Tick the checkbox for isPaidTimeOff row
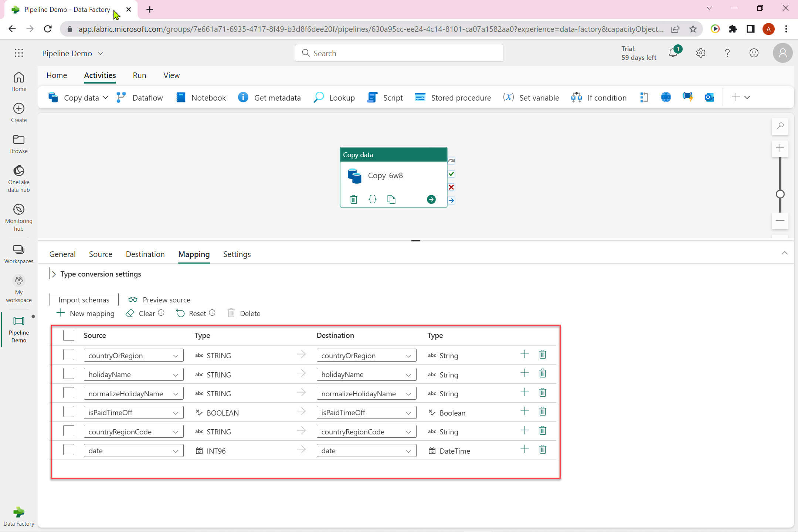 pos(69,412)
